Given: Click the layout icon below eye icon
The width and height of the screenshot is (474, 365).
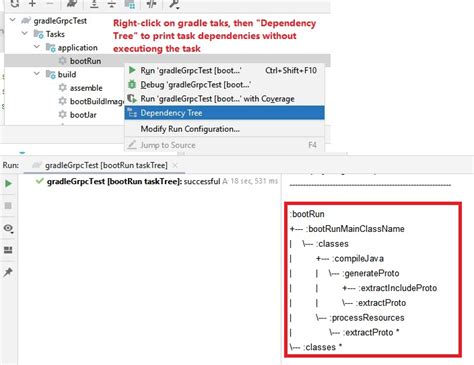Looking at the screenshot, I should coord(8,250).
